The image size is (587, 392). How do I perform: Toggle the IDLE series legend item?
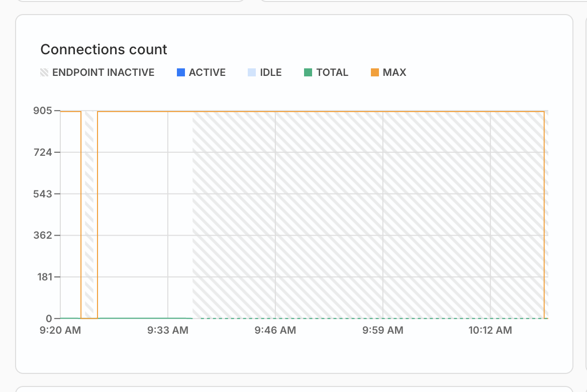click(265, 72)
